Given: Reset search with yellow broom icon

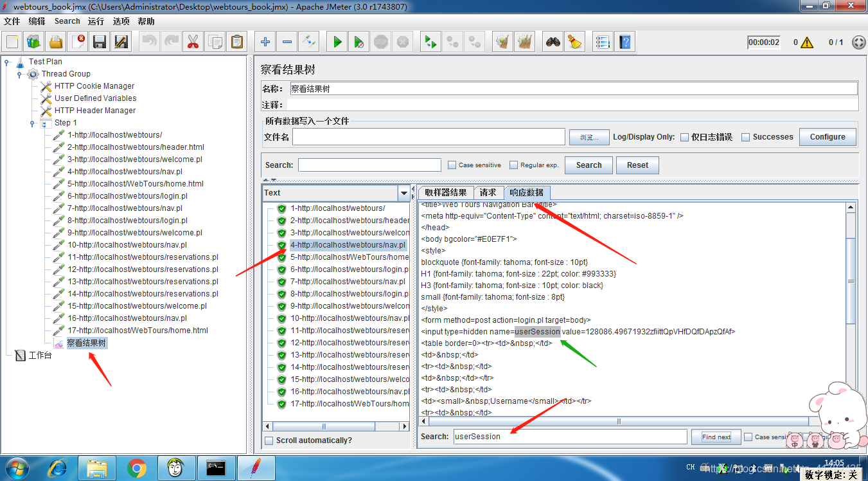Looking at the screenshot, I should [x=574, y=42].
